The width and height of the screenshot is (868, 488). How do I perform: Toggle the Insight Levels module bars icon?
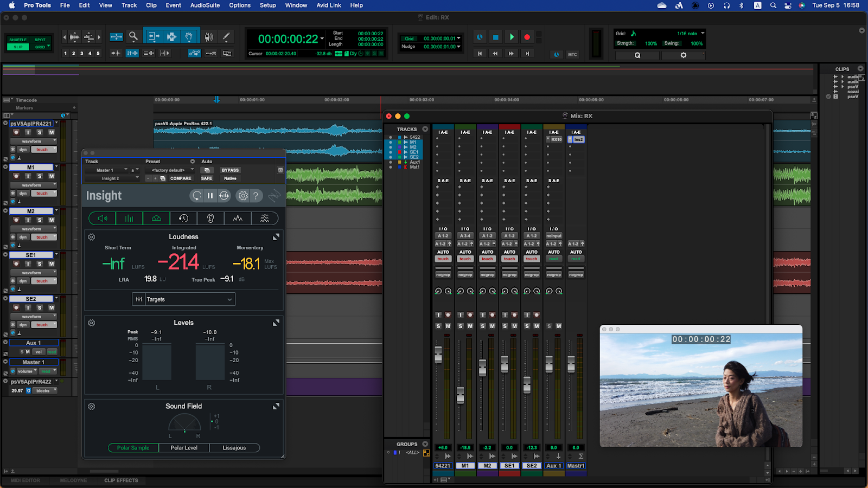(x=129, y=218)
